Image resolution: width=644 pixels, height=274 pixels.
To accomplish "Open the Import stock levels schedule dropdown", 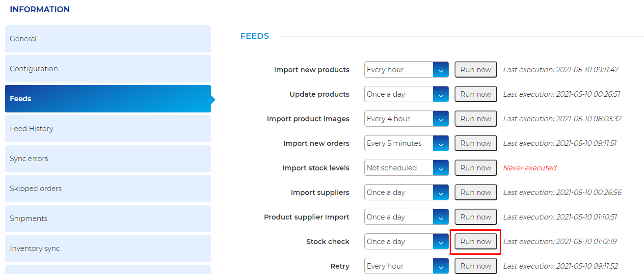I will pyautogui.click(x=406, y=168).
